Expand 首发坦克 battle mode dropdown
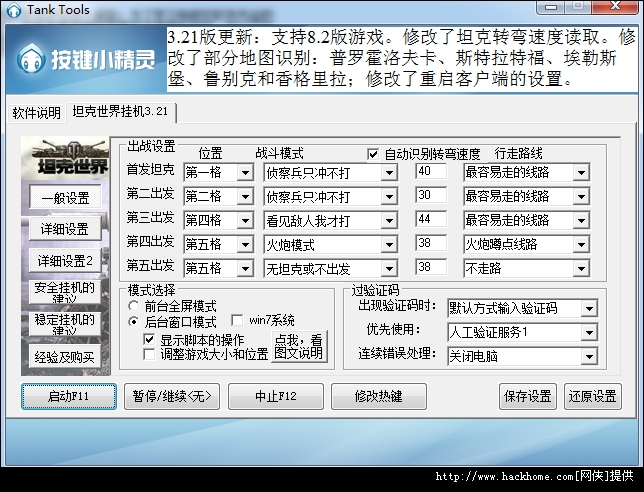 coord(331,172)
